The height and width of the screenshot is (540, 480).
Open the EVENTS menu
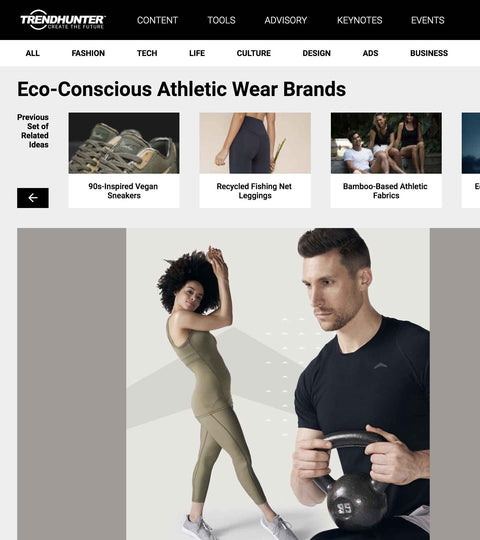(428, 20)
